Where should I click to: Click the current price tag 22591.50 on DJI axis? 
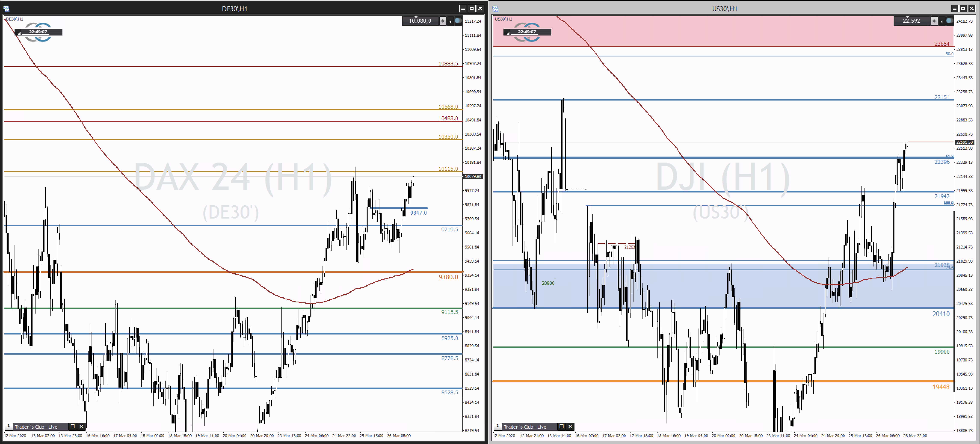pyautogui.click(x=964, y=142)
